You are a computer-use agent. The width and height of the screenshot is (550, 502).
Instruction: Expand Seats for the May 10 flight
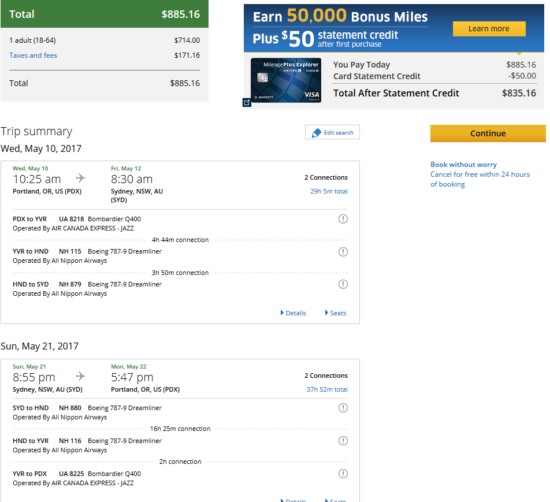(x=335, y=313)
